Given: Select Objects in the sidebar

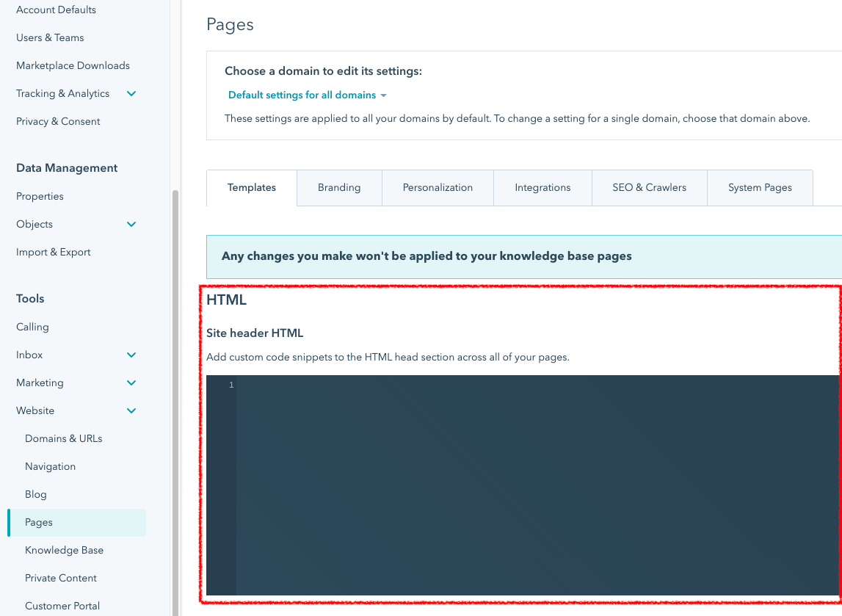Looking at the screenshot, I should pos(35,224).
